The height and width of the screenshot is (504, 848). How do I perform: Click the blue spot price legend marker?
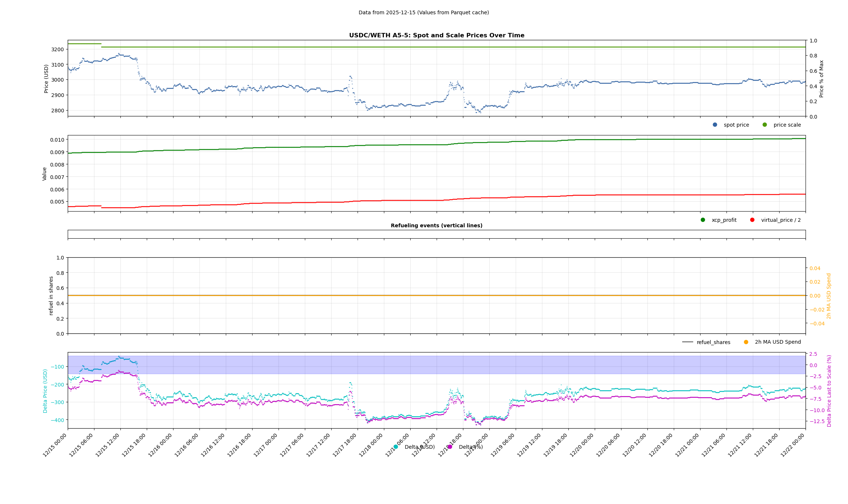(x=715, y=125)
